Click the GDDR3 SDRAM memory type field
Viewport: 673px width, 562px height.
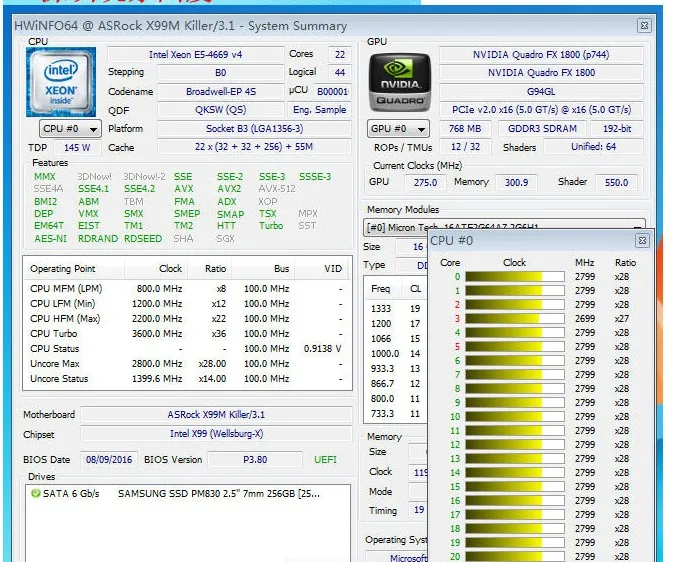(542, 128)
